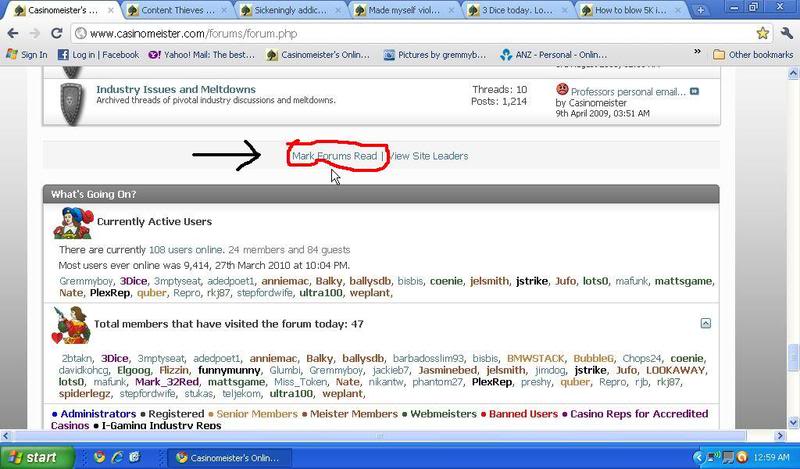Click the Currently Active Users jack icon

pos(73,223)
